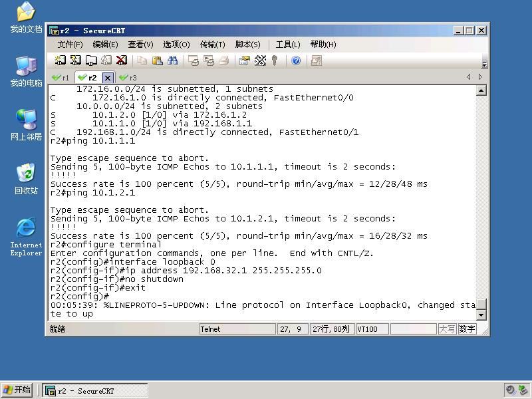Open the 脚本(S) menu
532x399 pixels.
pos(247,45)
